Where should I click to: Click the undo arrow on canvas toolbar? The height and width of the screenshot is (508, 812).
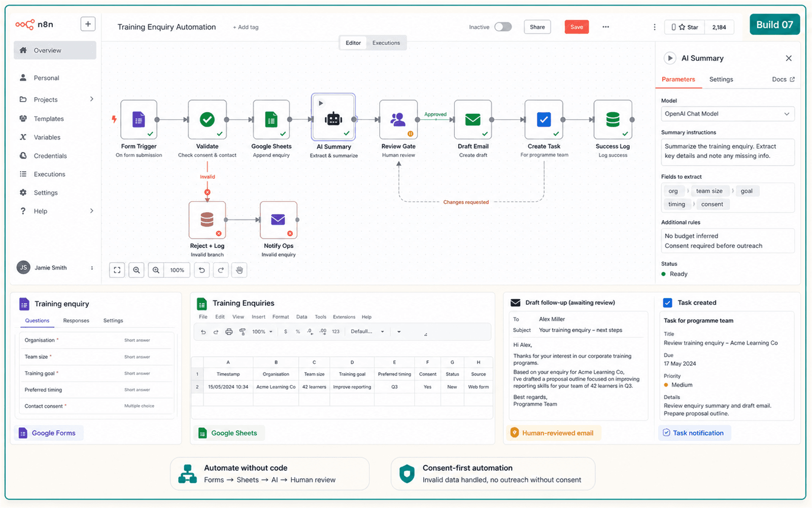coord(202,270)
